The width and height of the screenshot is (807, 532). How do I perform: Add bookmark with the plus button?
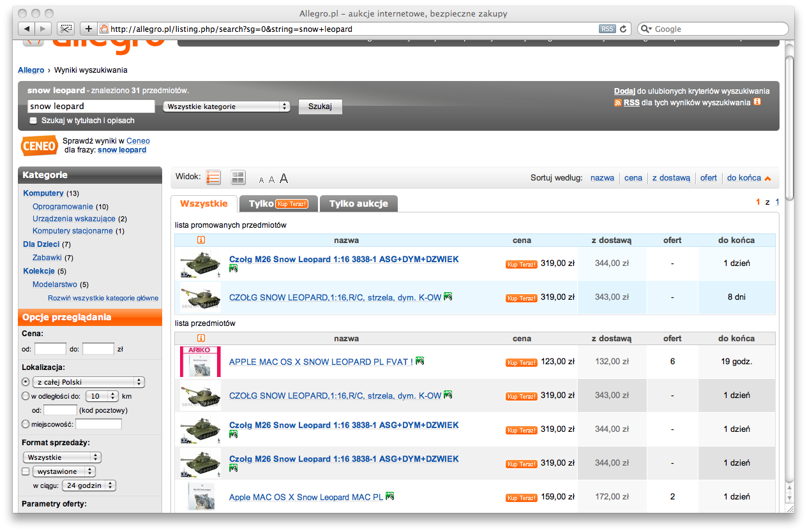[x=88, y=29]
